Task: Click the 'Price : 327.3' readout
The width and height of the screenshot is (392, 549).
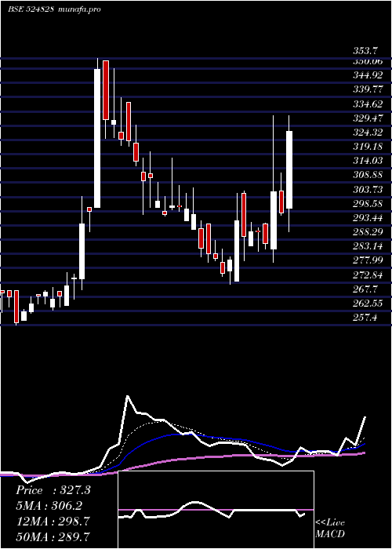Action: pyautogui.click(x=53, y=490)
